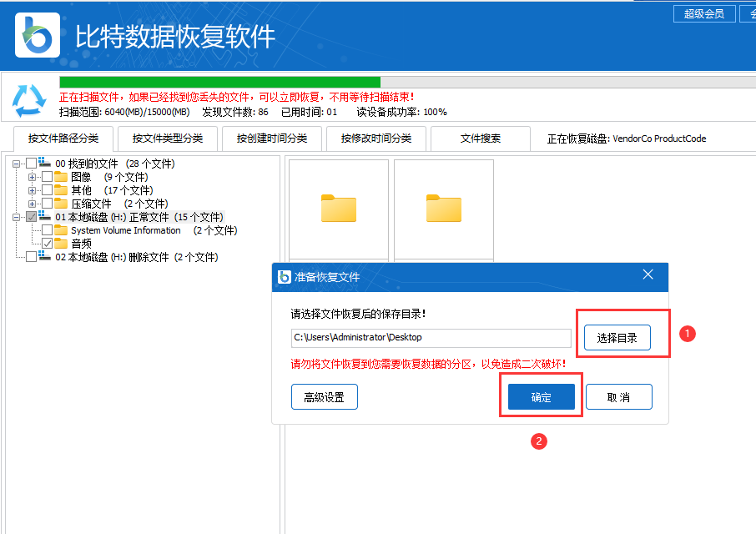The image size is (756, 534).
Task: Select 01 本地磁盘 (H:) 正常文件 row
Action: point(139,217)
